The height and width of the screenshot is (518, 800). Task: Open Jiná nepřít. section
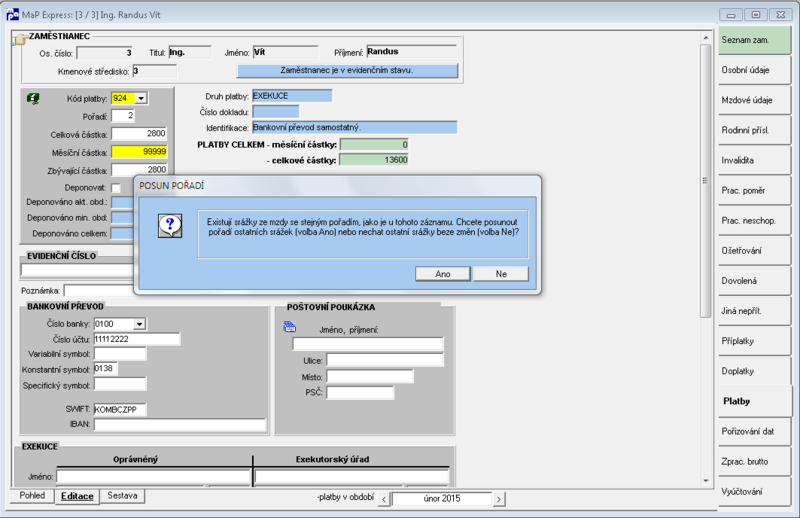755,311
